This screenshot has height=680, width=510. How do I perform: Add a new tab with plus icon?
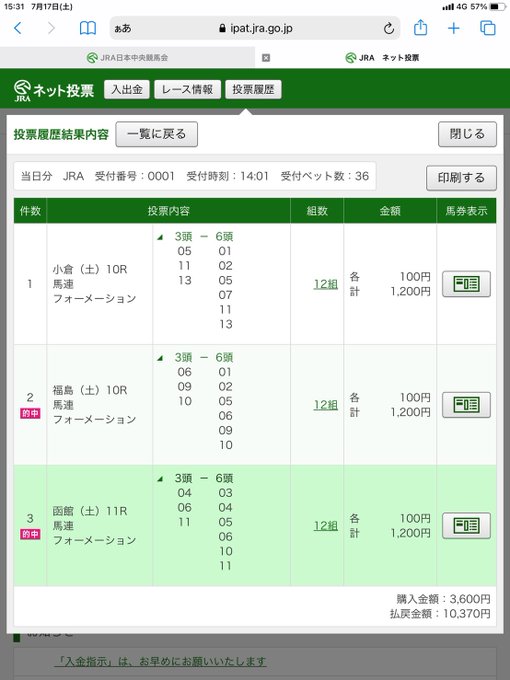(454, 29)
